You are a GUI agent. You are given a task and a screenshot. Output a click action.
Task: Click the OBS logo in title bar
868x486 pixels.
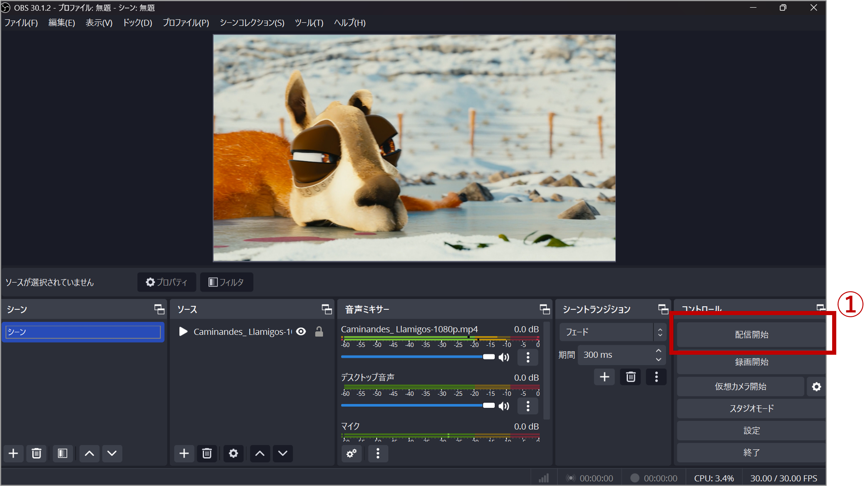click(x=6, y=7)
